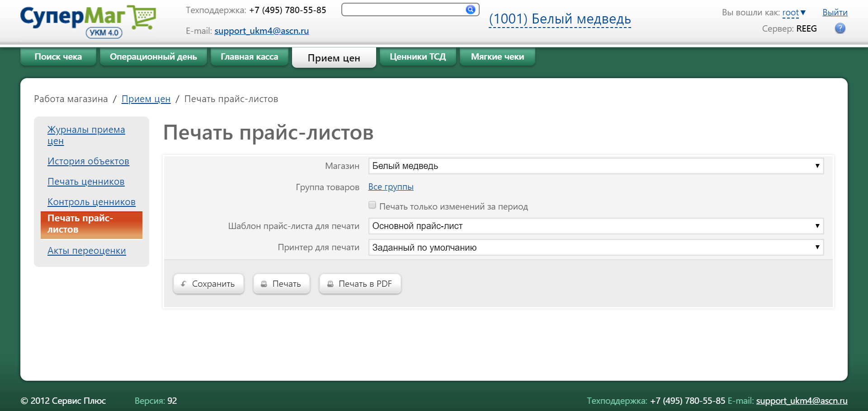Open the printer selection dropdown
868x411 pixels.
[x=596, y=248]
